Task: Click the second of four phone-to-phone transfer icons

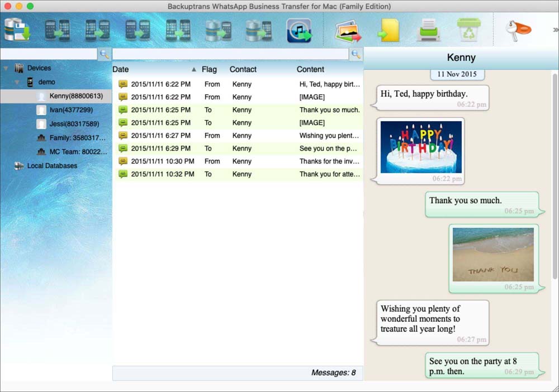Action: (x=98, y=30)
